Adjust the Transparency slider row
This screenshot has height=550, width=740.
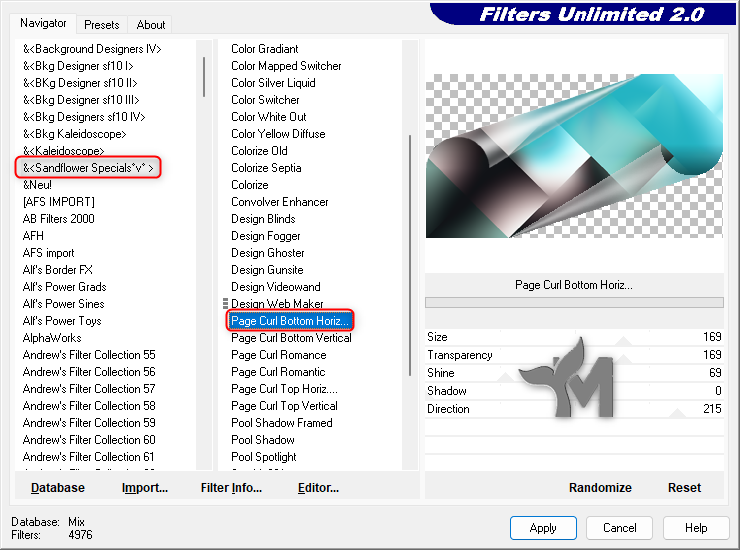[x=574, y=355]
